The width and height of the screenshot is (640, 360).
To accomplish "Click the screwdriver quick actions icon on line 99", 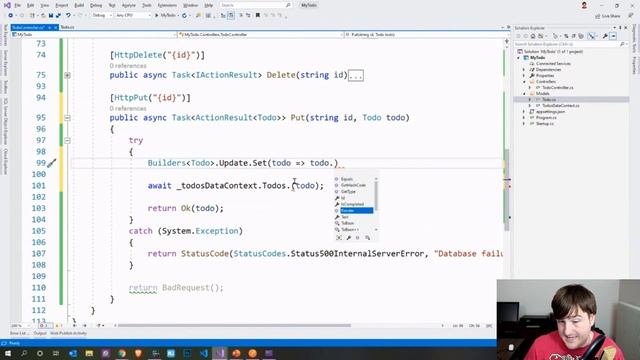I will [51, 163].
